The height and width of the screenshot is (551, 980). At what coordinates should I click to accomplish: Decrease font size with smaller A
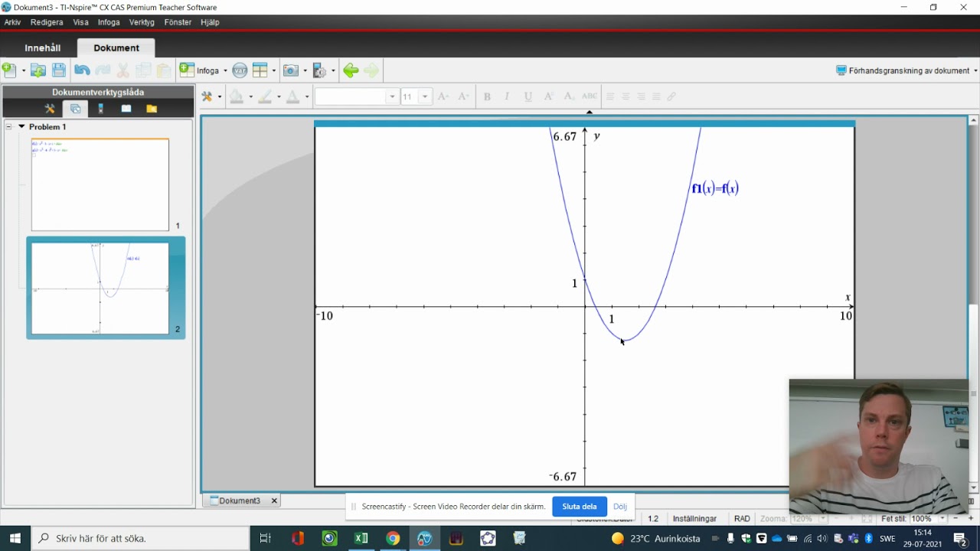point(463,96)
